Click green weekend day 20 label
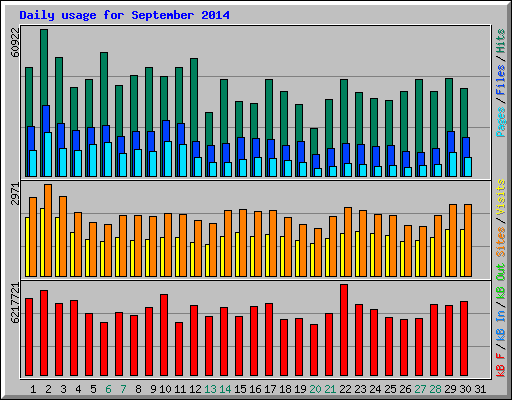Screen dimensions: 512x400 [x=315, y=389]
